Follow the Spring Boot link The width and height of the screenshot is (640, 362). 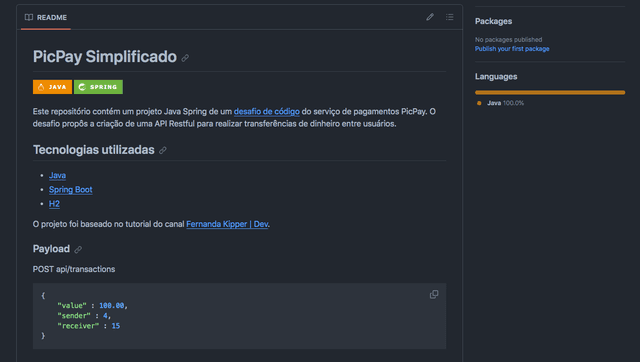point(71,190)
